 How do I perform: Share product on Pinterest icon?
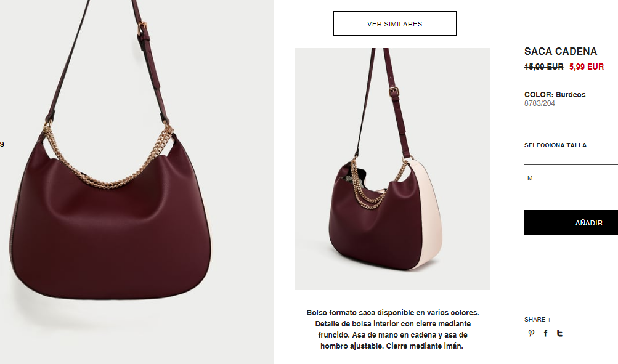(x=531, y=333)
